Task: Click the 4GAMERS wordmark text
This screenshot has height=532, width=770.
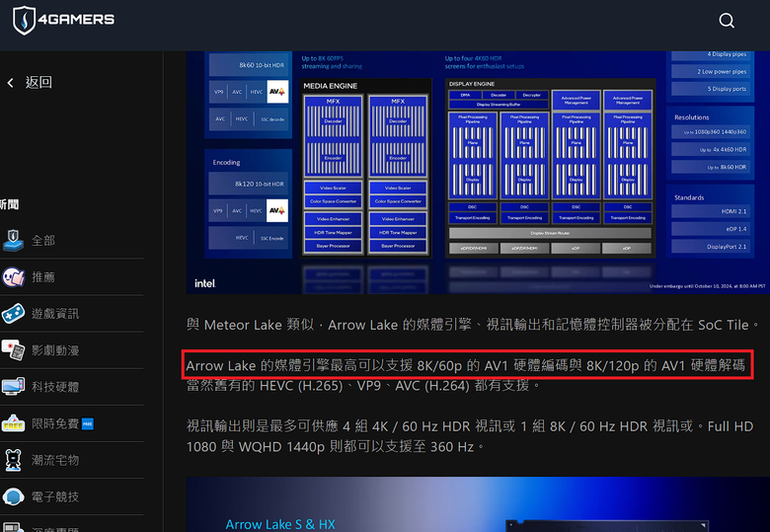Action: [x=76, y=20]
